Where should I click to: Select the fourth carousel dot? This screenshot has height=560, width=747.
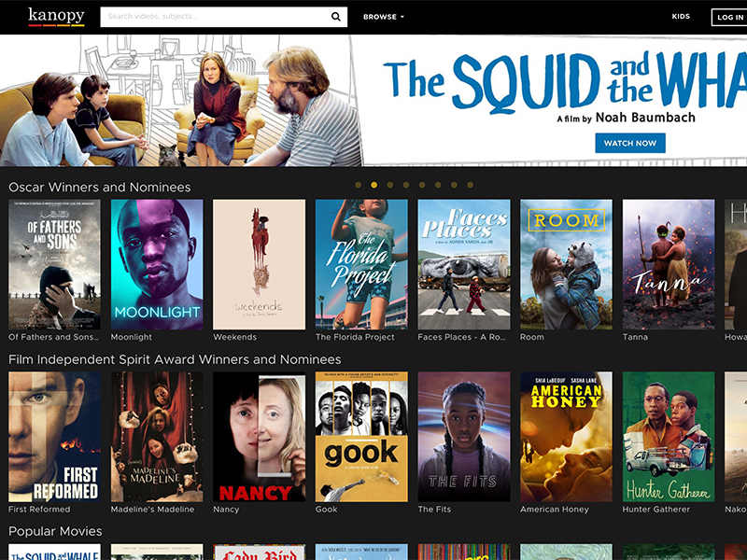click(406, 185)
